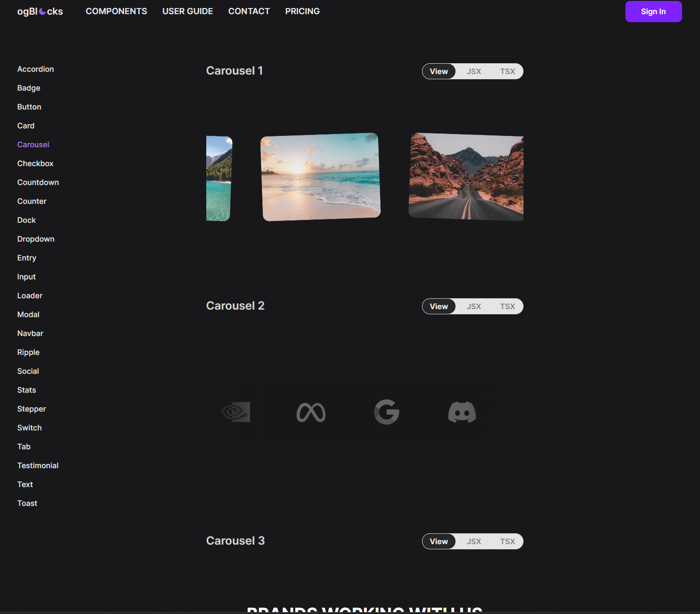
Task: Click the mountain lake carousel image
Action: 219,178
